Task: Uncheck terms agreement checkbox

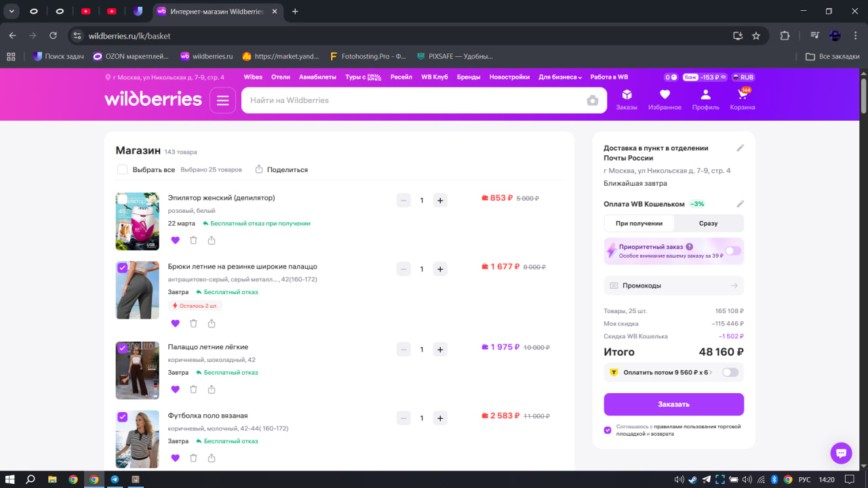Action: click(608, 430)
